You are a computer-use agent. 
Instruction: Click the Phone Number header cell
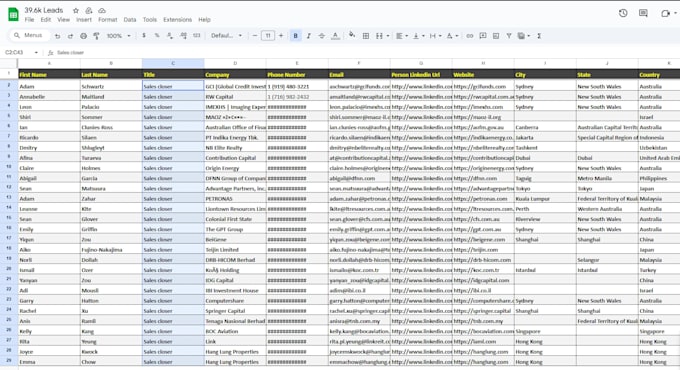pos(297,75)
